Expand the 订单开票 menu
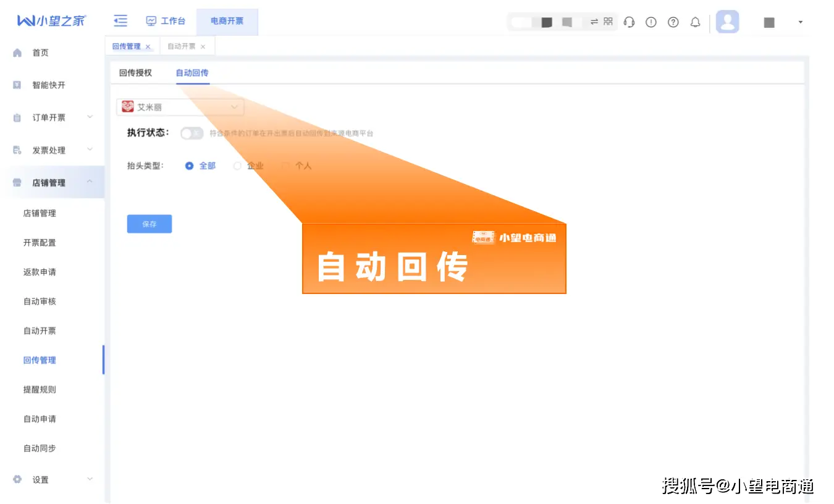The image size is (834, 504). click(x=49, y=117)
